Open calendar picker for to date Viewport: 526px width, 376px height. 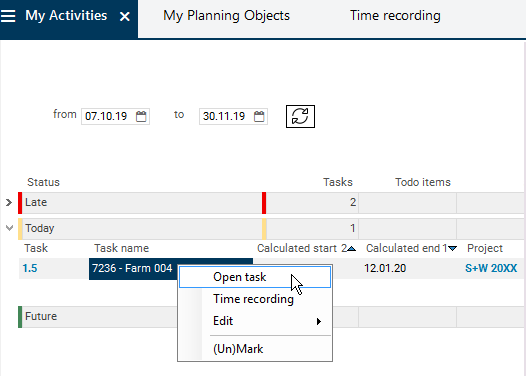click(259, 116)
